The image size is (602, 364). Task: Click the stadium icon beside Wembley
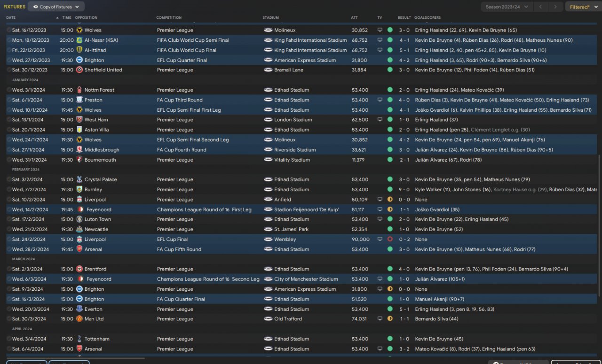click(269, 240)
